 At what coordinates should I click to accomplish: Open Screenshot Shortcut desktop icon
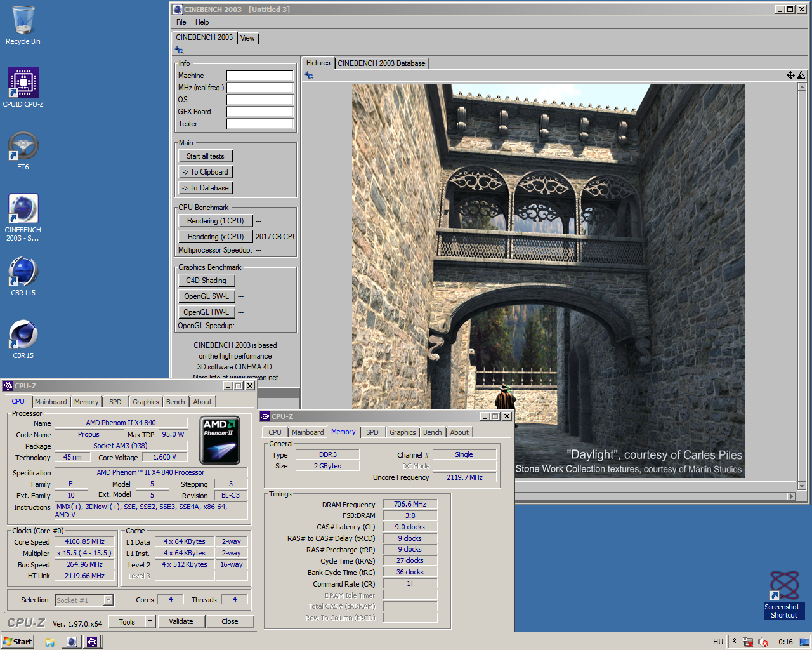(x=784, y=595)
